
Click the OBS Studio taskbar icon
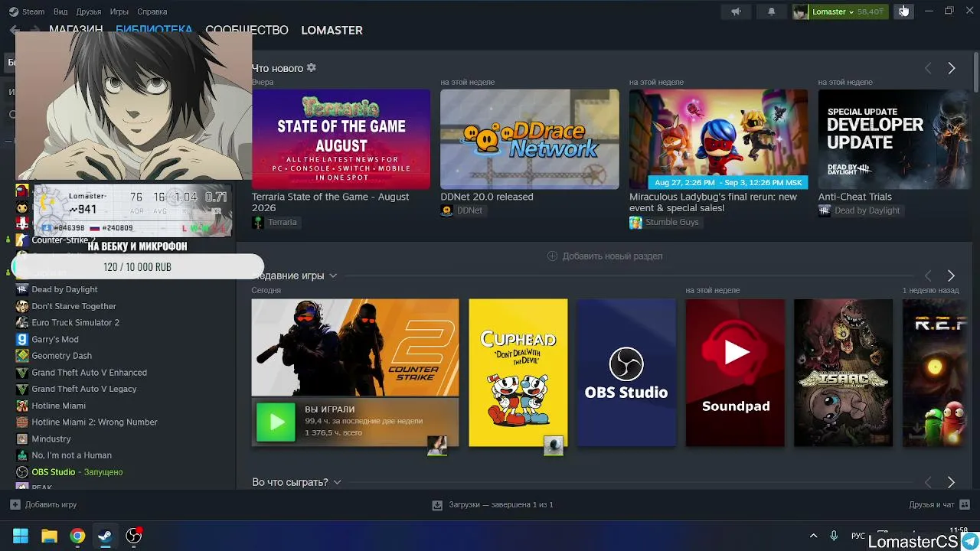point(134,536)
